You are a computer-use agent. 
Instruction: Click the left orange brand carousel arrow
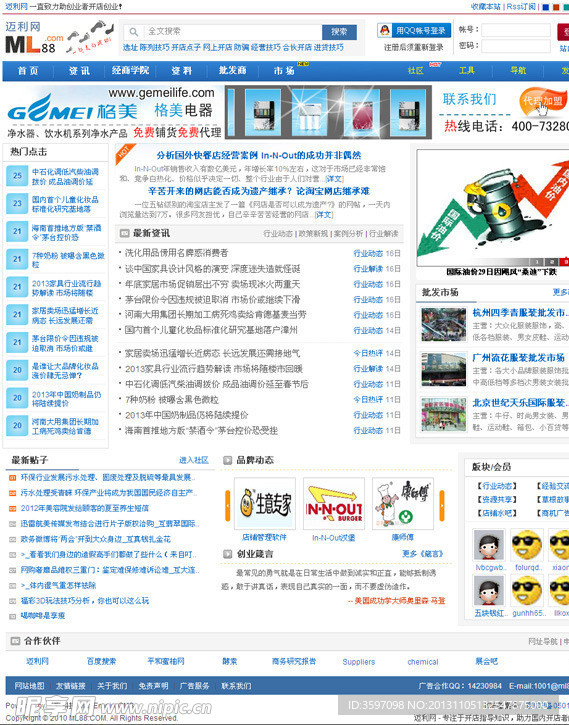[227, 506]
